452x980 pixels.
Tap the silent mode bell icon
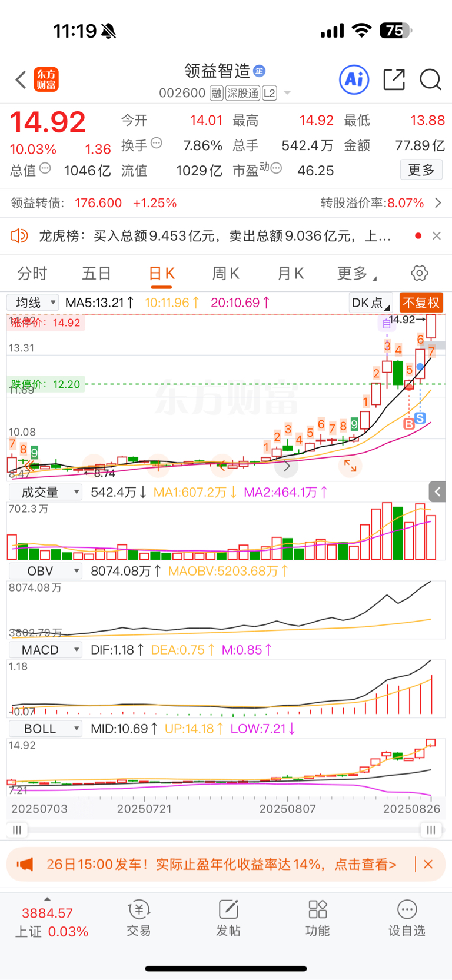(x=108, y=31)
